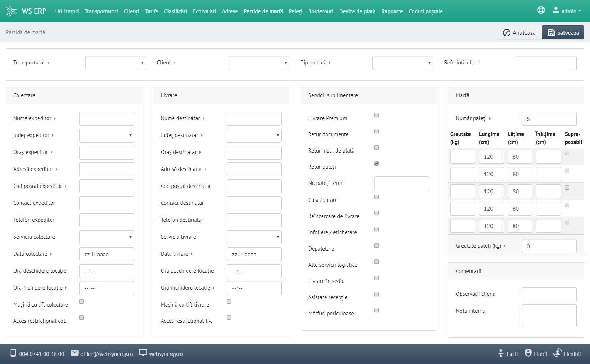This screenshot has width=590, height=364.
Task: Focus the Număr paleți field
Action: coord(549,119)
